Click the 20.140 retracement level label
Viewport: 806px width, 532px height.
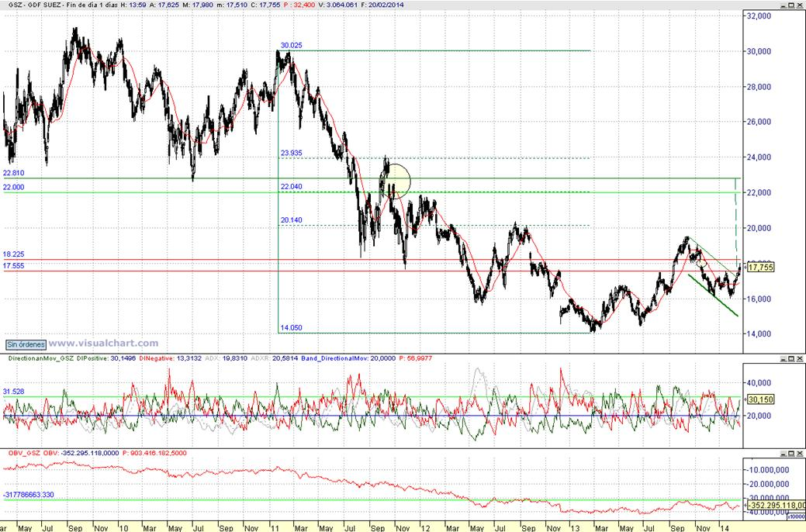point(291,220)
